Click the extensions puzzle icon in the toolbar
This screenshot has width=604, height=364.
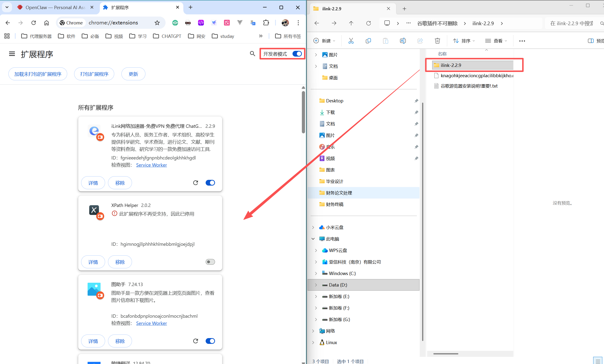click(x=266, y=23)
